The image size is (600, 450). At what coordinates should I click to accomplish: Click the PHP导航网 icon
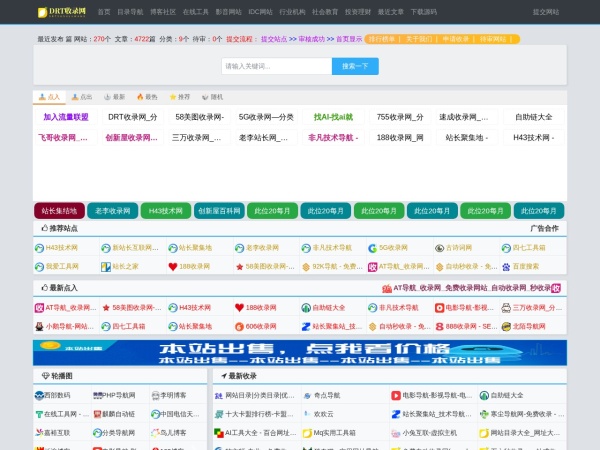(98, 395)
